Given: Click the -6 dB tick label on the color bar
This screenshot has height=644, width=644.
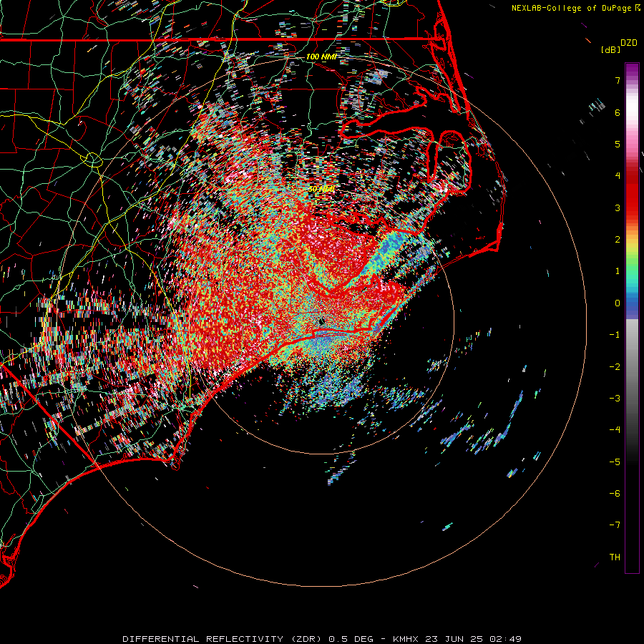Looking at the screenshot, I should coord(615,494).
